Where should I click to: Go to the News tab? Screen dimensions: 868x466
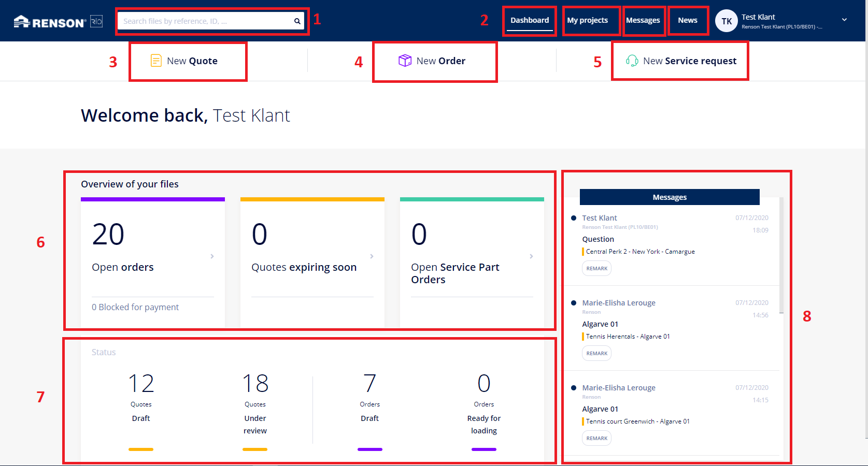[x=687, y=20]
